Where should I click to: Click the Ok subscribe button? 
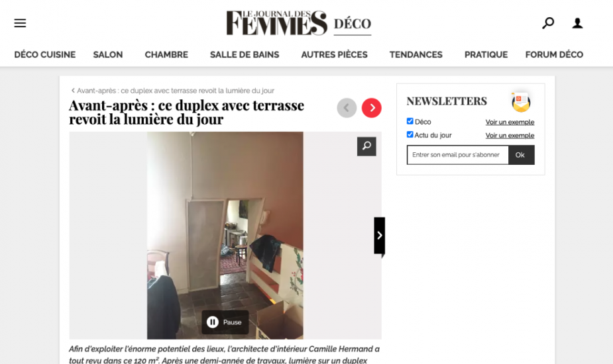pyautogui.click(x=521, y=155)
